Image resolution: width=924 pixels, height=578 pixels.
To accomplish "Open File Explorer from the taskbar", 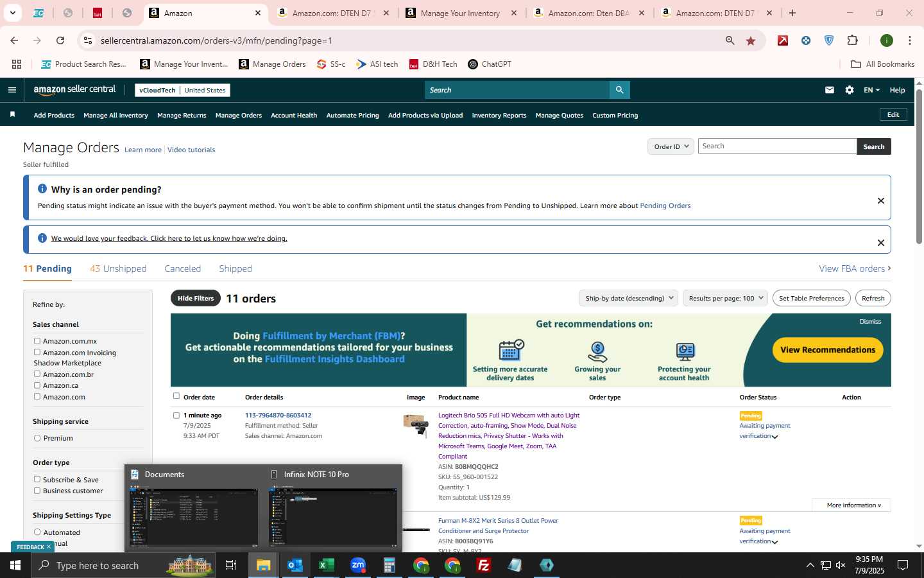I will pos(264,565).
